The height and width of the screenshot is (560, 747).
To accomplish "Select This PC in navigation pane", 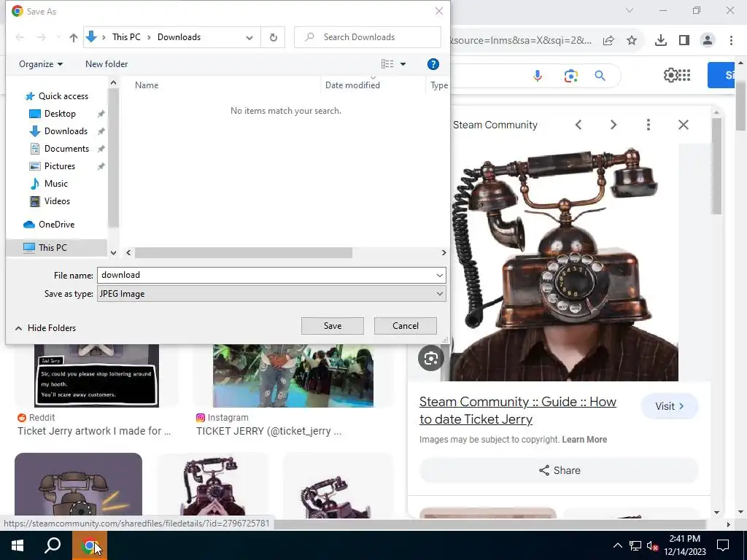I will click(x=53, y=248).
